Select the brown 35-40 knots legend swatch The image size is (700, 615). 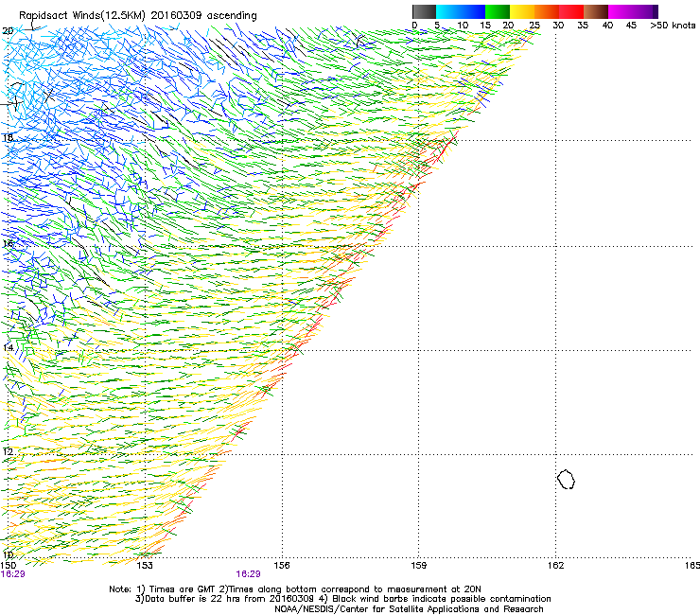[x=596, y=11]
